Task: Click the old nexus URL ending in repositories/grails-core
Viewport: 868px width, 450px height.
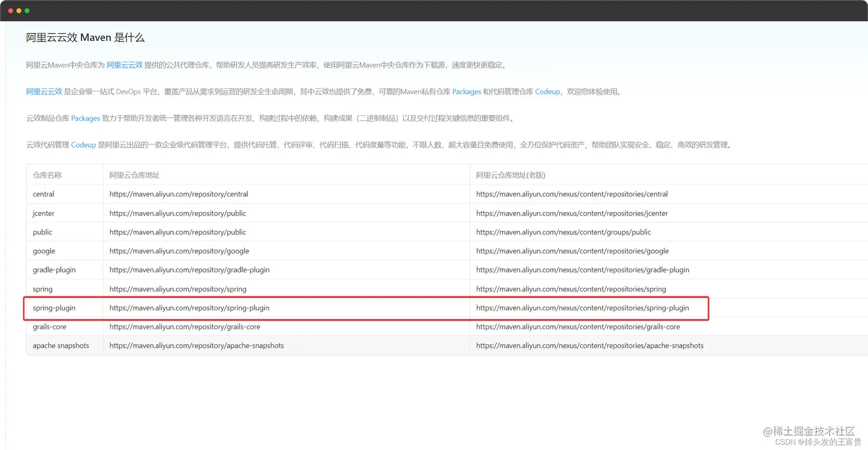Action: coord(578,326)
